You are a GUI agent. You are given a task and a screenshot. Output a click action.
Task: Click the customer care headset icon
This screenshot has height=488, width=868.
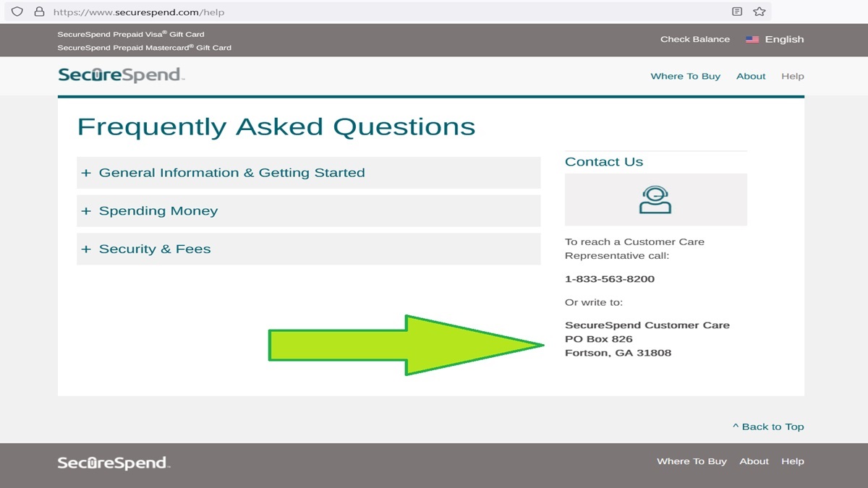655,200
